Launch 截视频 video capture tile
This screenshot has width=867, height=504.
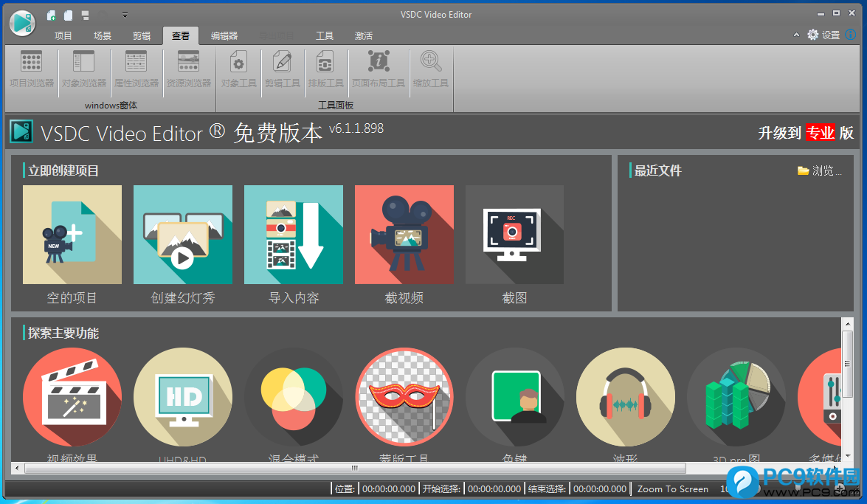(x=404, y=235)
